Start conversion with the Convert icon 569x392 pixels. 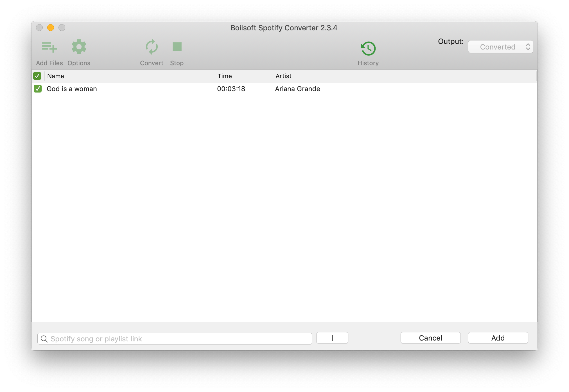152,47
